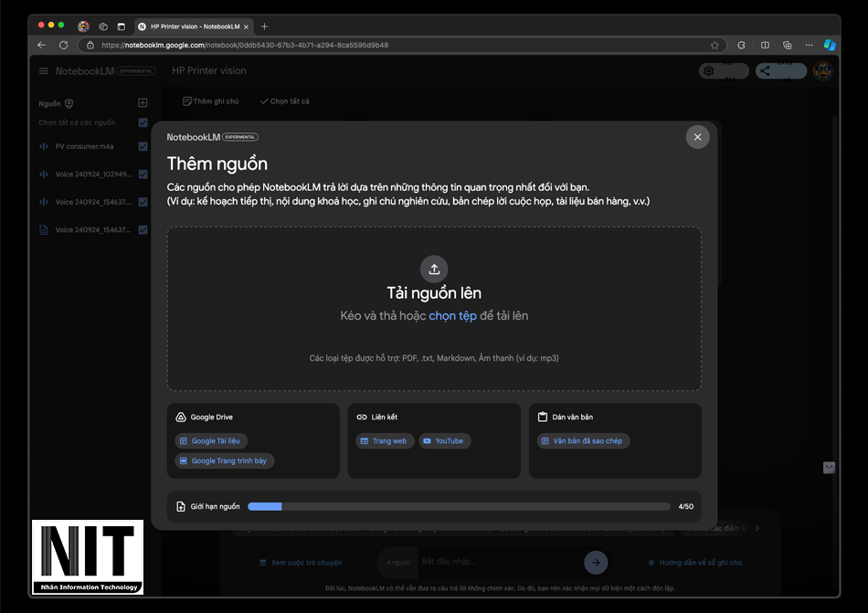Click the share button in the notebook header
The image size is (868, 613).
tap(781, 71)
